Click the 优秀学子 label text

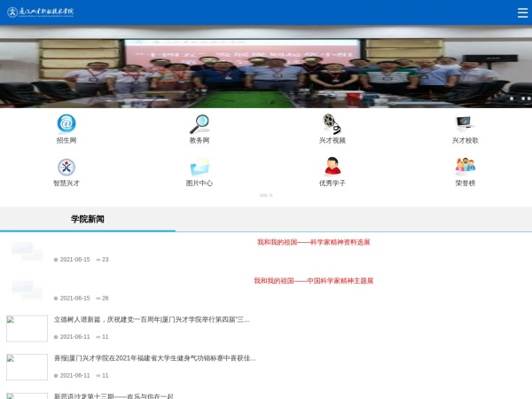click(x=332, y=184)
